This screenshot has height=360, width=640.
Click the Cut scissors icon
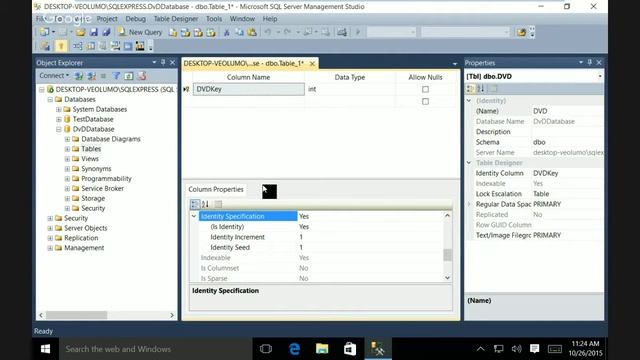227,32
